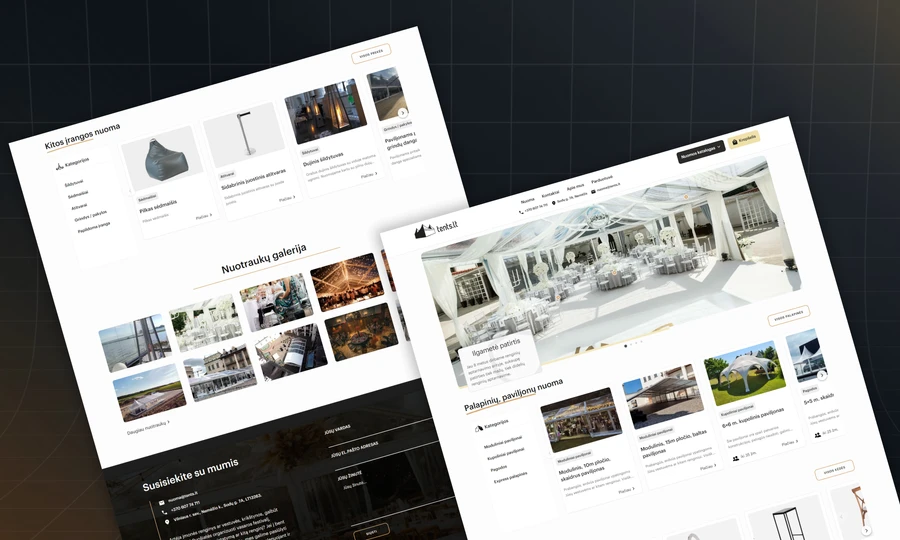The image size is (900, 540).
Task: Select Šildytuvai equipment category
Action: tap(74, 183)
